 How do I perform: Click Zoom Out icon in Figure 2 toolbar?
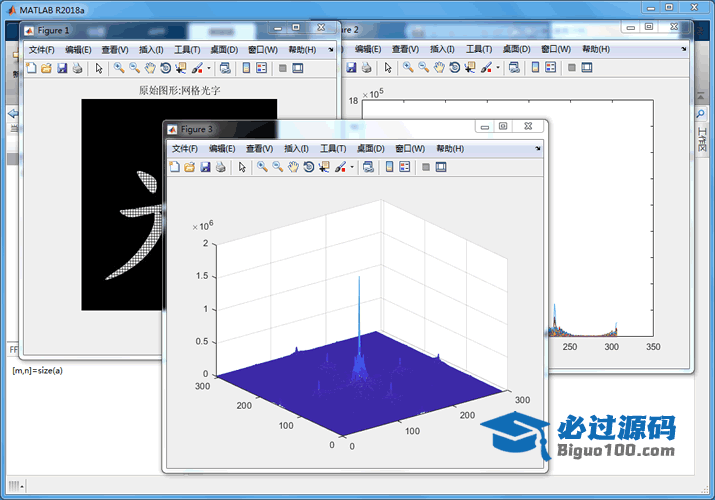423,68
